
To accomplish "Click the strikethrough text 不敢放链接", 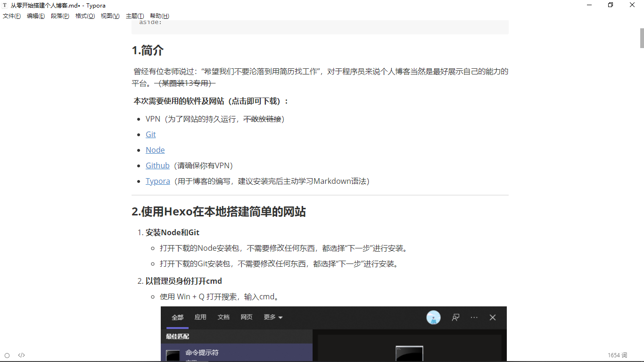I will click(262, 119).
